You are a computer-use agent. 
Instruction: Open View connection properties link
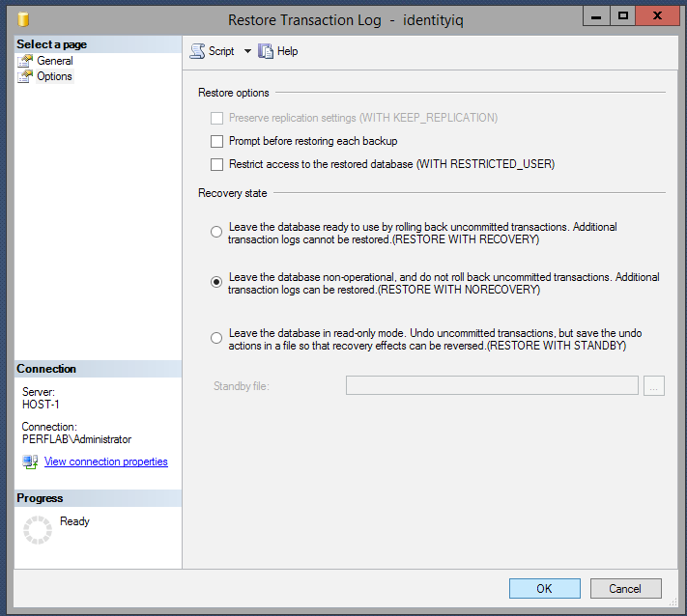pos(106,462)
